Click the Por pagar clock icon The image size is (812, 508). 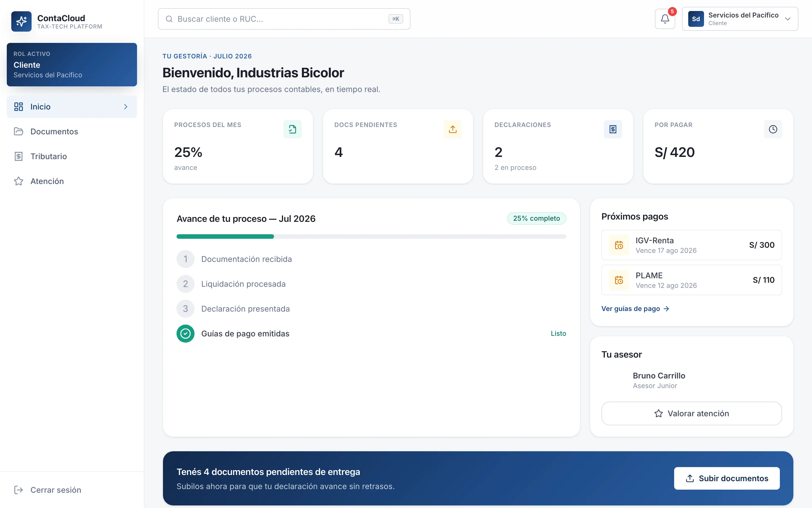[x=773, y=129]
